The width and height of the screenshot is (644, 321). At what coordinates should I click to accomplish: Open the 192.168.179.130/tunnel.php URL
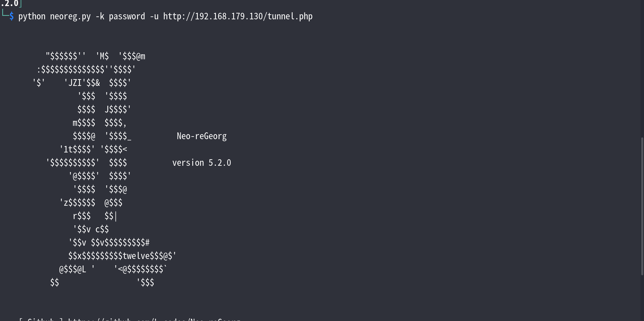[238, 17]
